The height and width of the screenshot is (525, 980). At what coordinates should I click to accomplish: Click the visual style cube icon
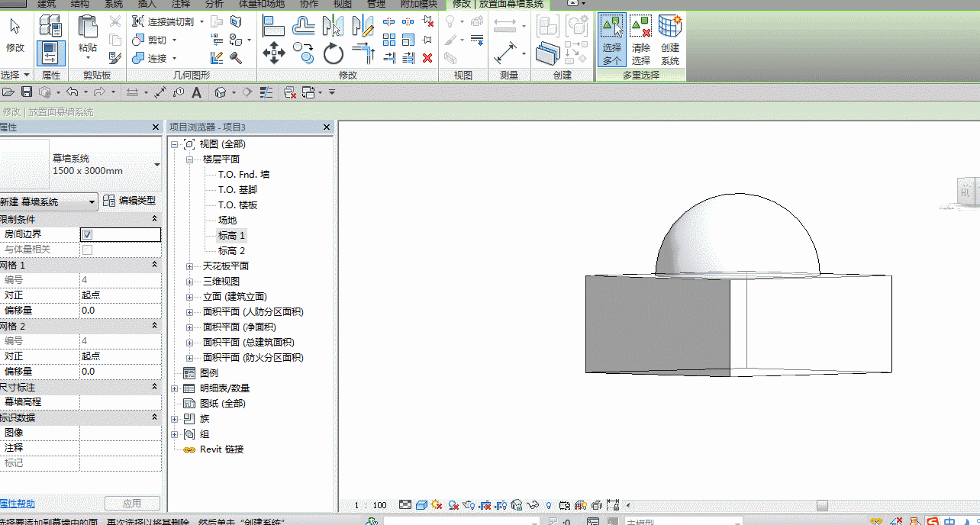421,505
